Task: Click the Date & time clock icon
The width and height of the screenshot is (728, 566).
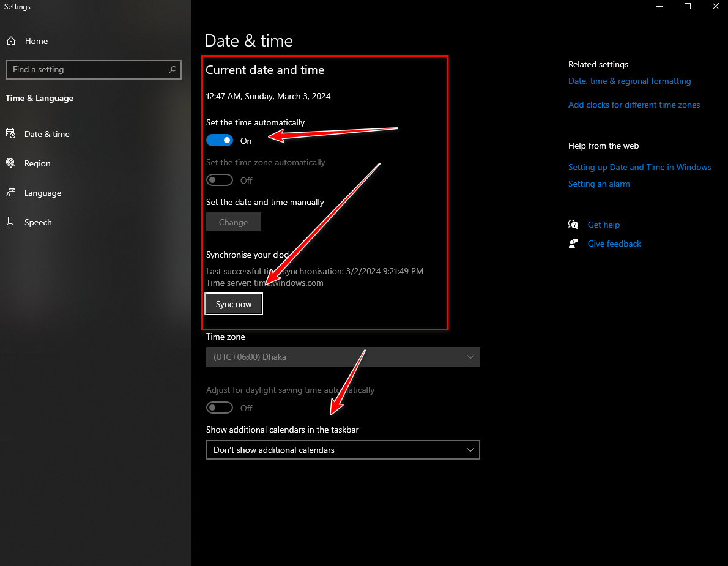Action: pyautogui.click(x=10, y=134)
